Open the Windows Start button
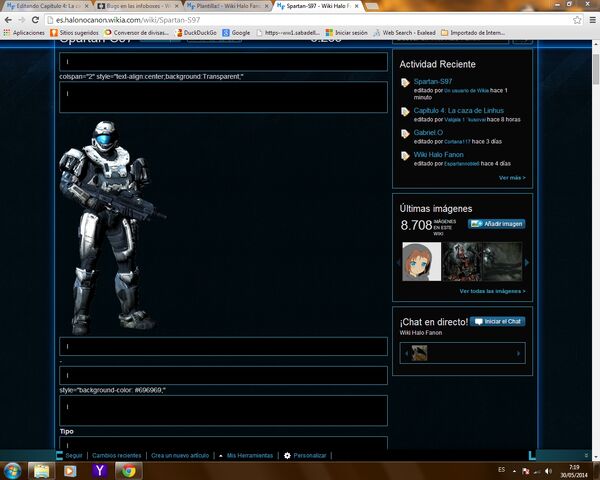 point(12,470)
